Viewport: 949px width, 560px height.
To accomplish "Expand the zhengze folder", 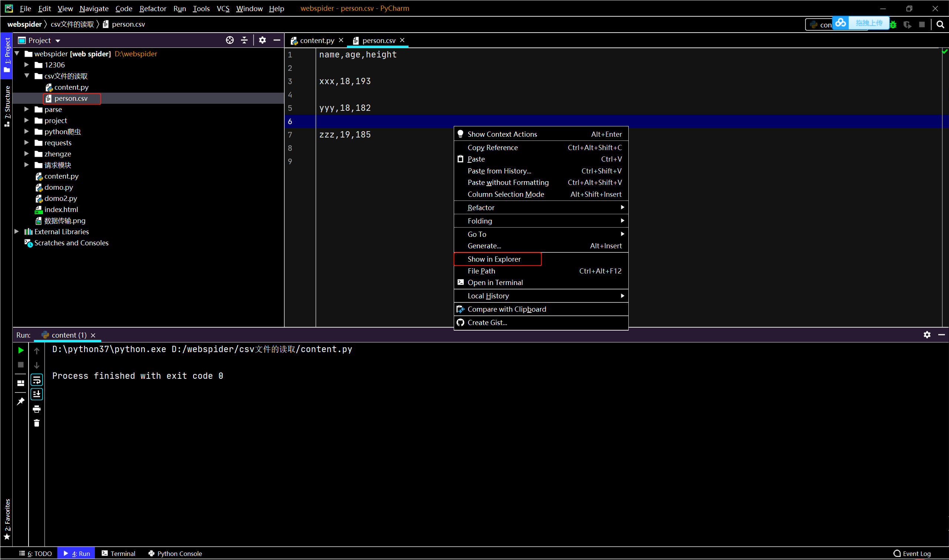I will click(x=26, y=154).
